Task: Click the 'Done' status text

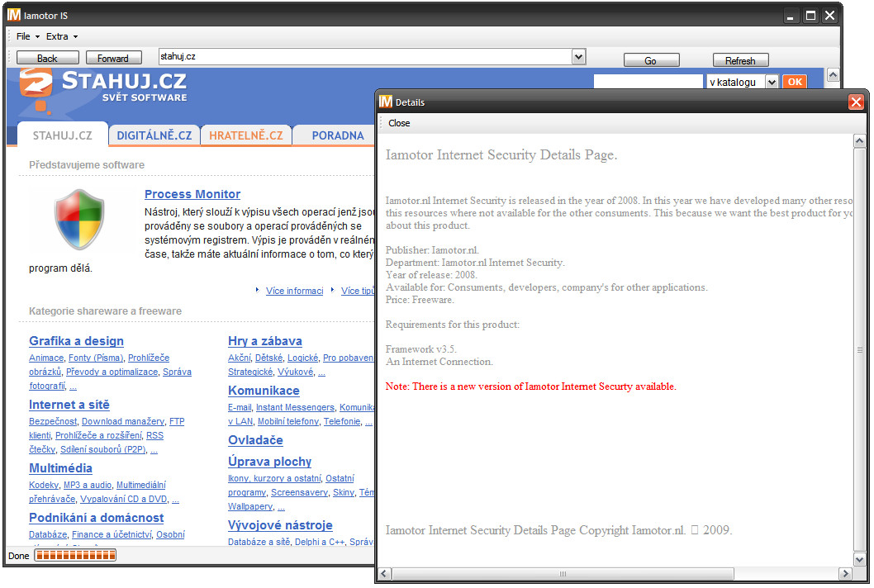Action: (18, 556)
